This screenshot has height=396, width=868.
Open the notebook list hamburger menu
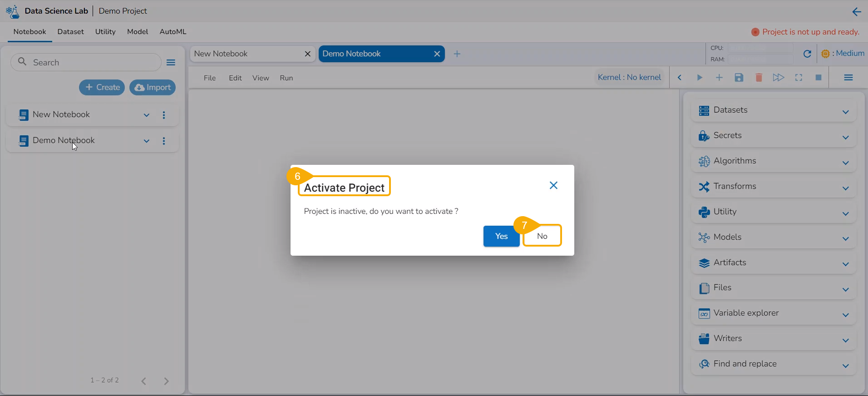171,63
